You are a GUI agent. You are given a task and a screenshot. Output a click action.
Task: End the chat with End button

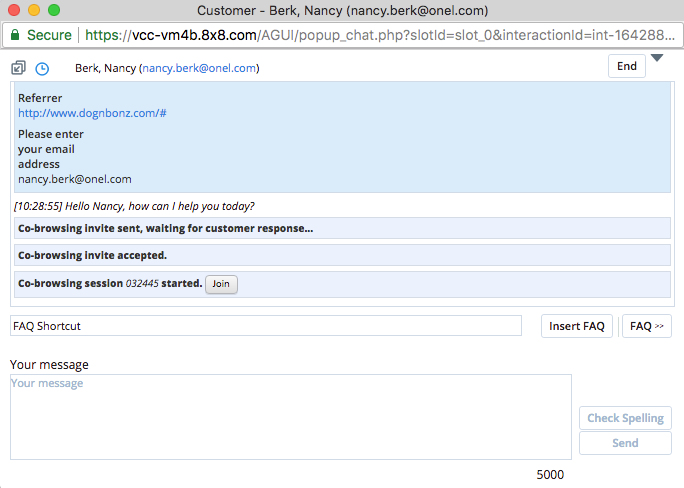point(627,66)
